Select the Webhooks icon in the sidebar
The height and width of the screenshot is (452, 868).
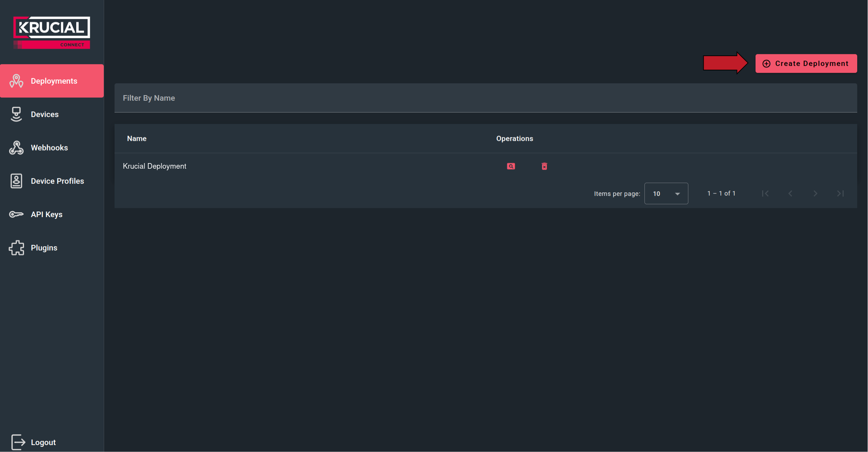tap(16, 147)
